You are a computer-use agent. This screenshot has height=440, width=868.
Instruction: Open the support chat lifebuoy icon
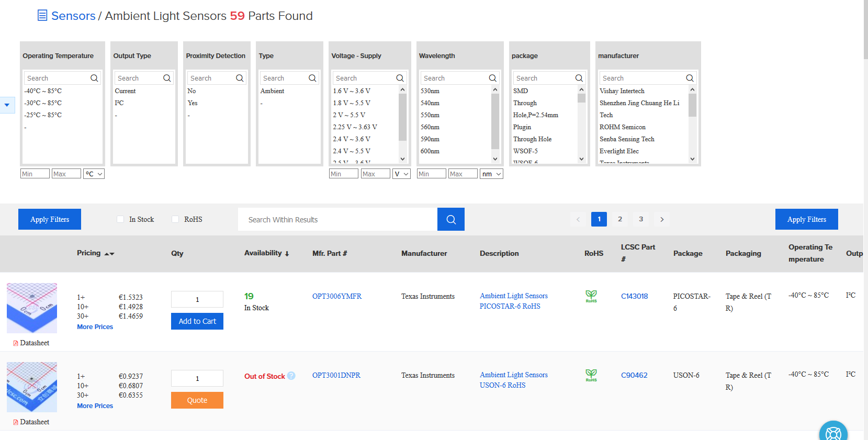tap(833, 432)
